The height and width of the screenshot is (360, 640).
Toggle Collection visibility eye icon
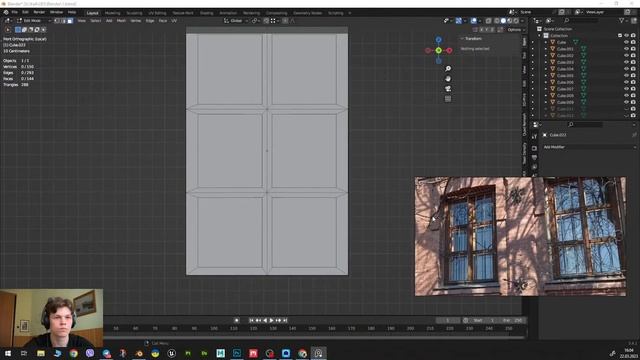point(626,36)
